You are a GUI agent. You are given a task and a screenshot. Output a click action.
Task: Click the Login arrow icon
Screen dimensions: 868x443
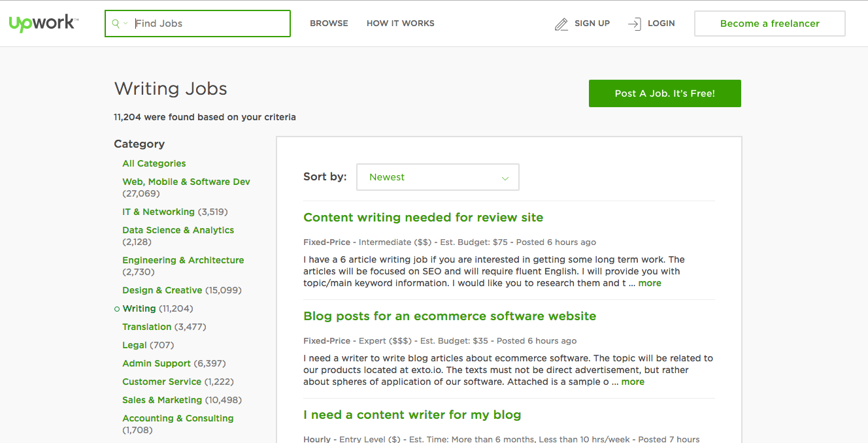coord(634,24)
